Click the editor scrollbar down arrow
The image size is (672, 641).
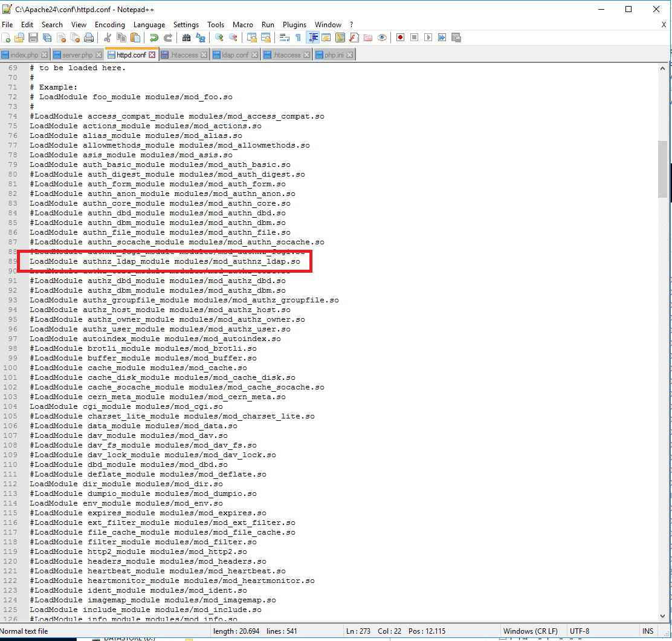pos(662,617)
